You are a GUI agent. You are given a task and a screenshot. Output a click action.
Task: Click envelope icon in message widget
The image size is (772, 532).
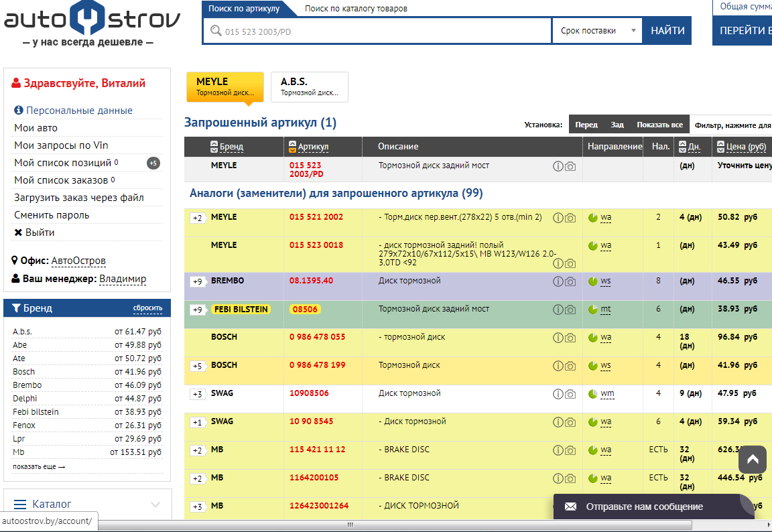(x=570, y=507)
